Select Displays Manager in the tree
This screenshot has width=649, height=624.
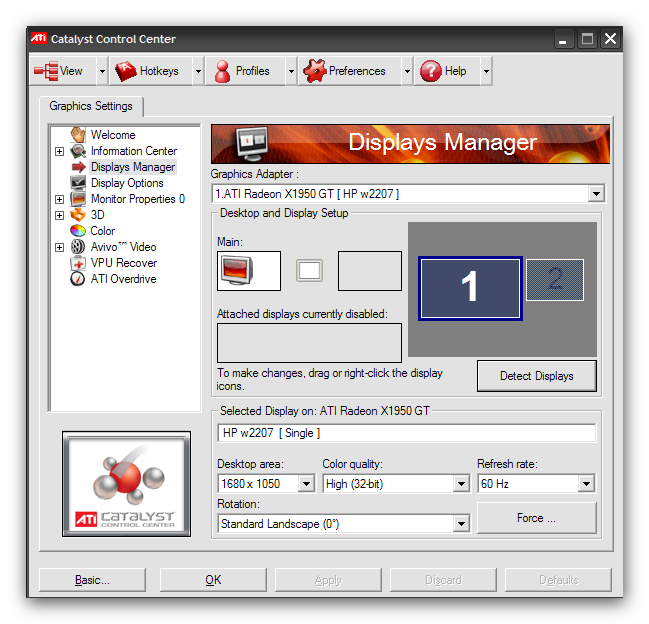pyautogui.click(x=133, y=167)
